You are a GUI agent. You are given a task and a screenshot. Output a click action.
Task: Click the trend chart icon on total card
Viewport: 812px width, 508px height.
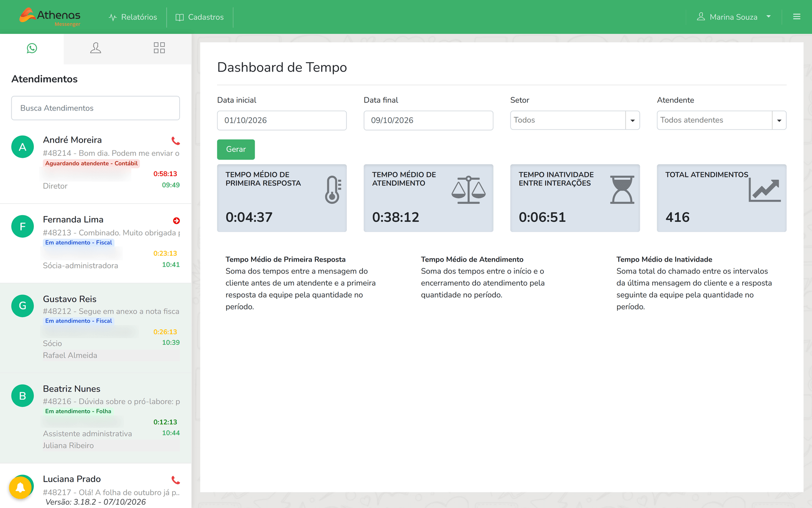(x=765, y=190)
